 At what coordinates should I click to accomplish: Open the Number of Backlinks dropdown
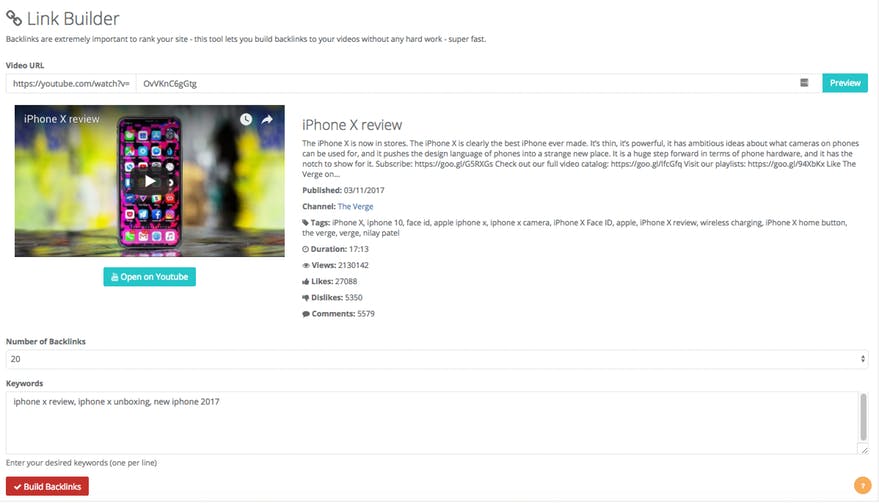pos(436,359)
